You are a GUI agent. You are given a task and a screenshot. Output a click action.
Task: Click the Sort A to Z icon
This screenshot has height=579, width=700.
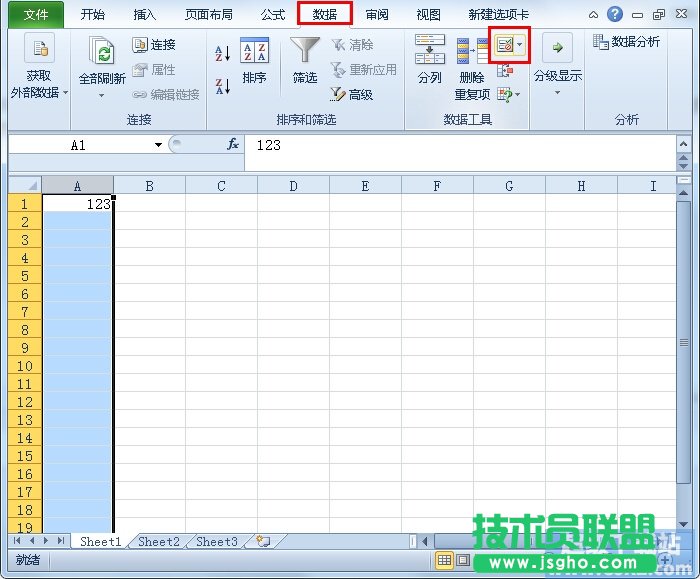pyautogui.click(x=223, y=53)
